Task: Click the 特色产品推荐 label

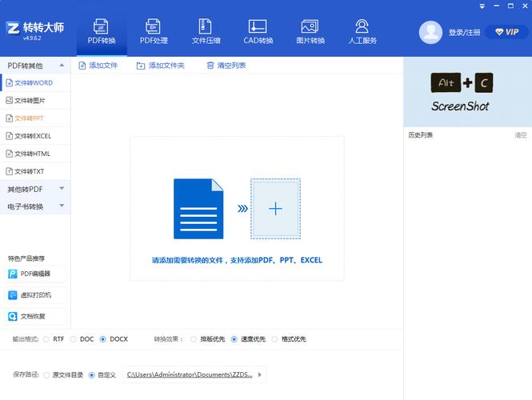Action: 26,258
